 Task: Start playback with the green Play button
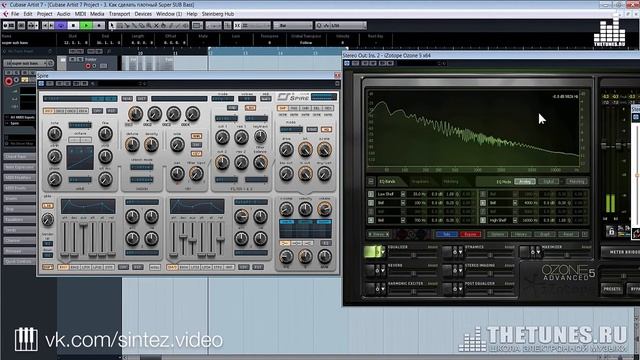[x=86, y=25]
